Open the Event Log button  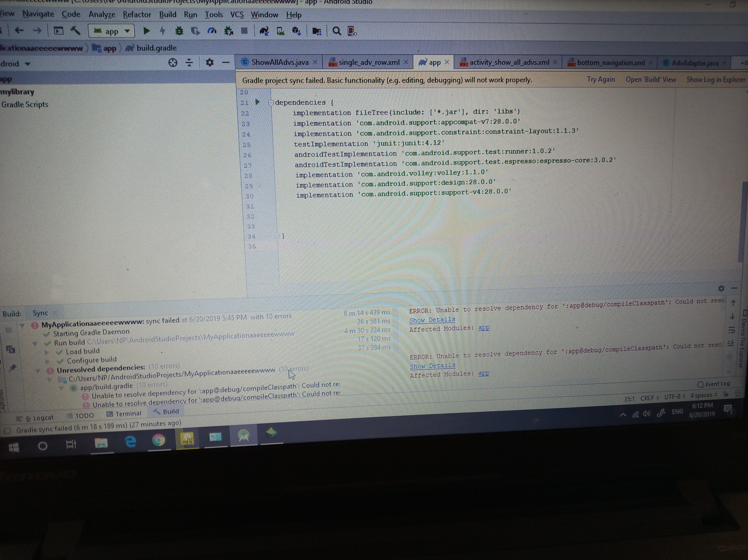pyautogui.click(x=714, y=384)
